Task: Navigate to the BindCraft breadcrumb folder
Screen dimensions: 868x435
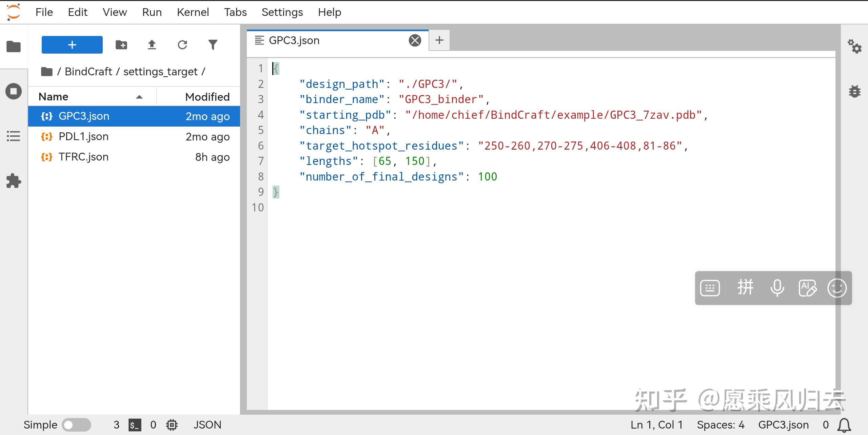Action: tap(88, 72)
